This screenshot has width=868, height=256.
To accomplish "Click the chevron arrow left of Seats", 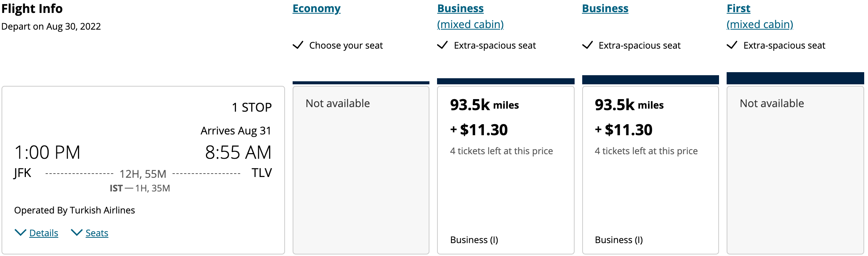I will tap(76, 232).
